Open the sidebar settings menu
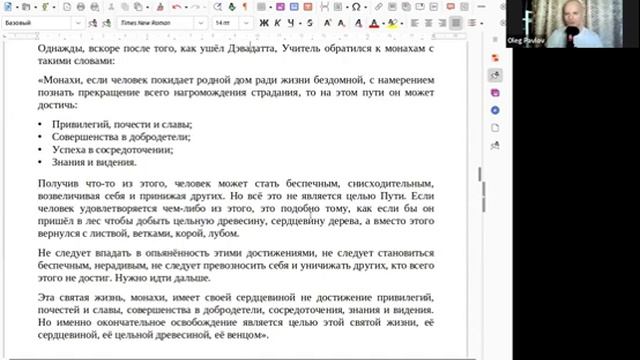Viewport: 640px width, 360px height. [495, 40]
